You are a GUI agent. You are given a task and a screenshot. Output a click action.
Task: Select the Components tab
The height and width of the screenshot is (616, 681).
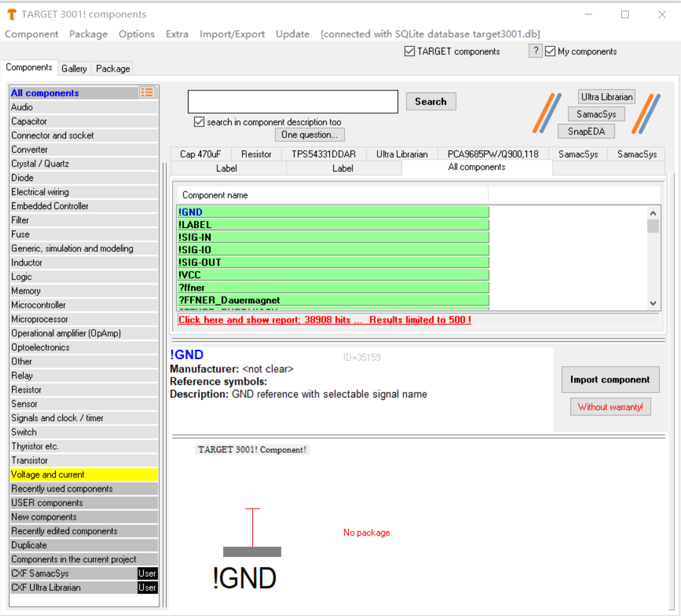coord(29,67)
